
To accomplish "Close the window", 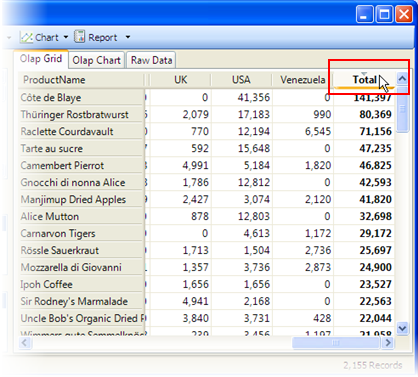I will tap(404, 14).
